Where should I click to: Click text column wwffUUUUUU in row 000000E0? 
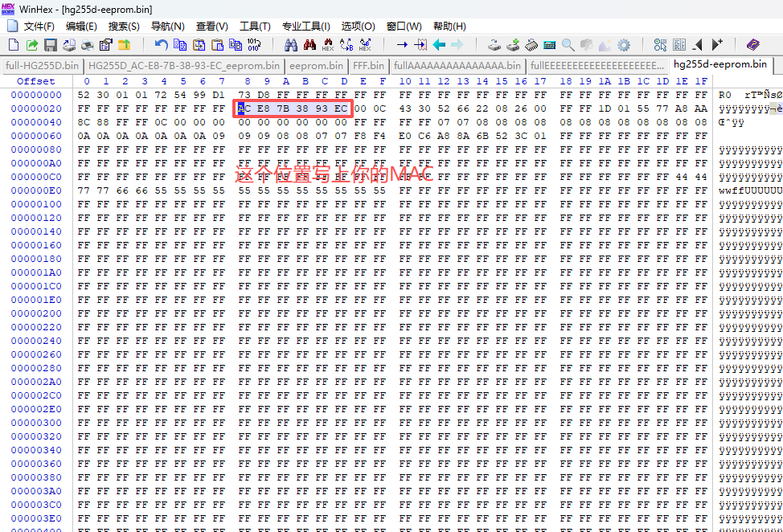(751, 190)
